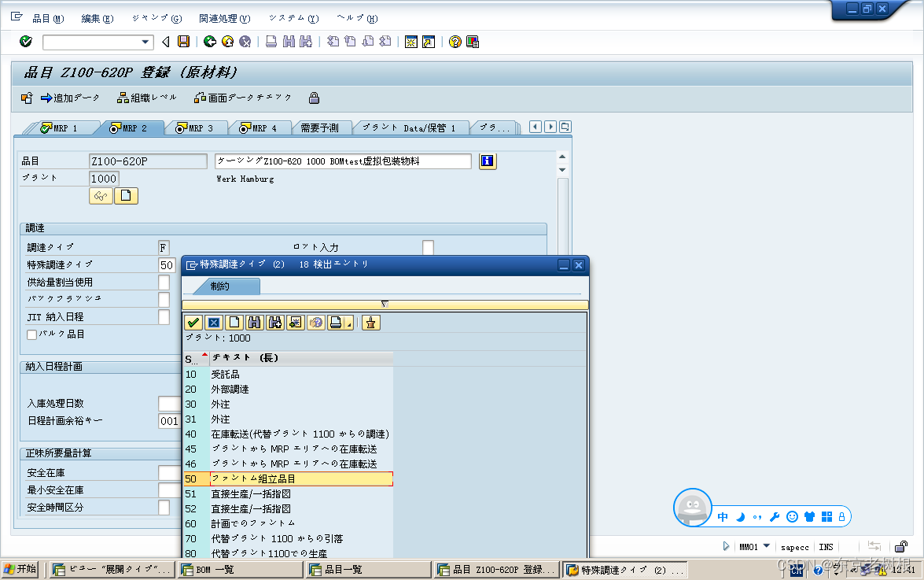The width and height of the screenshot is (924, 580).
Task: Toggle the ロット入力 checkbox
Action: [x=428, y=248]
